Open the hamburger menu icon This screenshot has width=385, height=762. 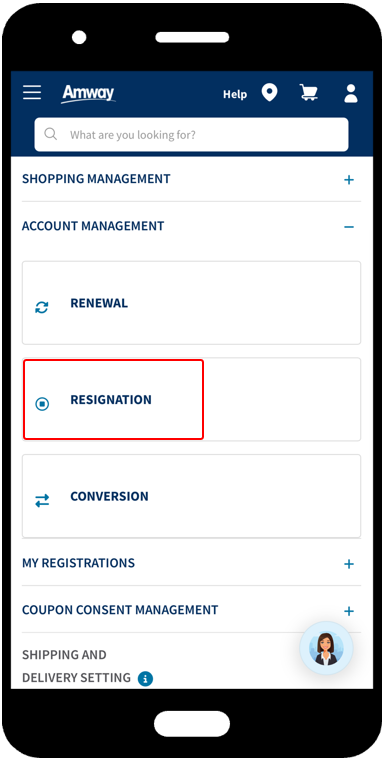(32, 92)
